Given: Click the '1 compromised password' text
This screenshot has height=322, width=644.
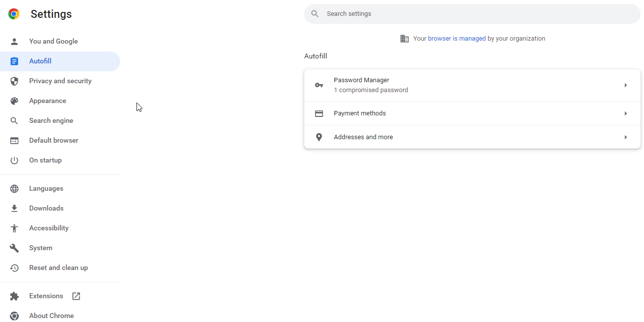Looking at the screenshot, I should [x=371, y=90].
